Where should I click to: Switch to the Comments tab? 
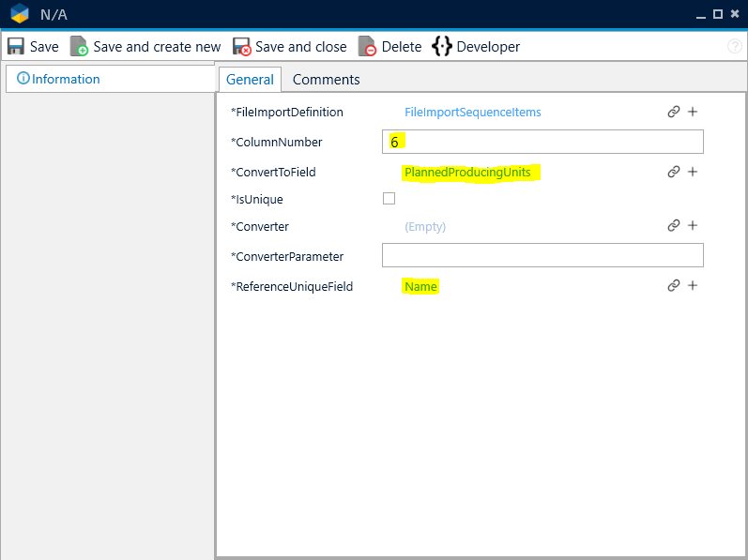pos(326,80)
